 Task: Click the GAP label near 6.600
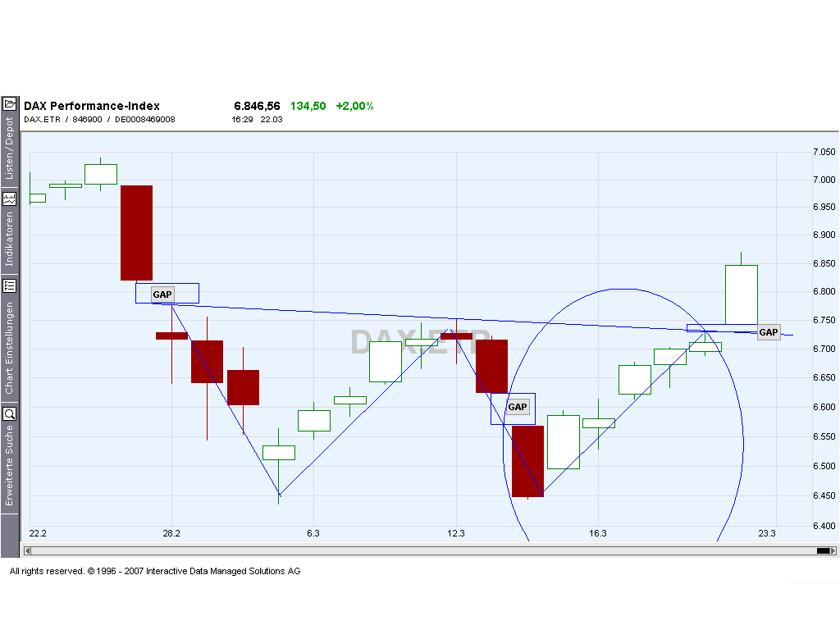pos(518,407)
